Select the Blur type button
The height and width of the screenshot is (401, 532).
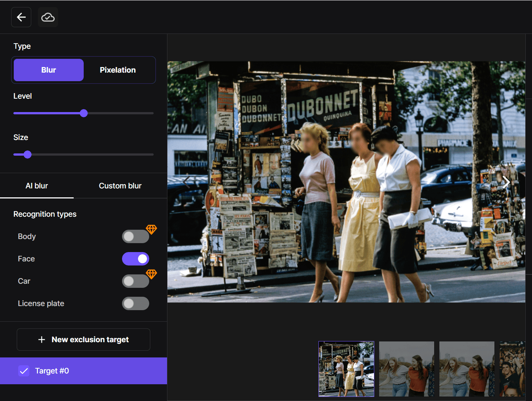[49, 70]
